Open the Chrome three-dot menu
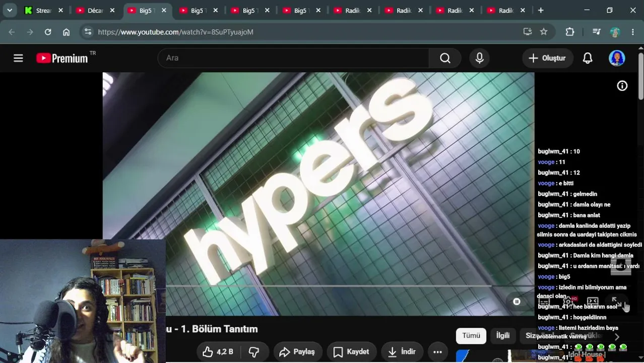The width and height of the screenshot is (644, 363). coord(633,32)
